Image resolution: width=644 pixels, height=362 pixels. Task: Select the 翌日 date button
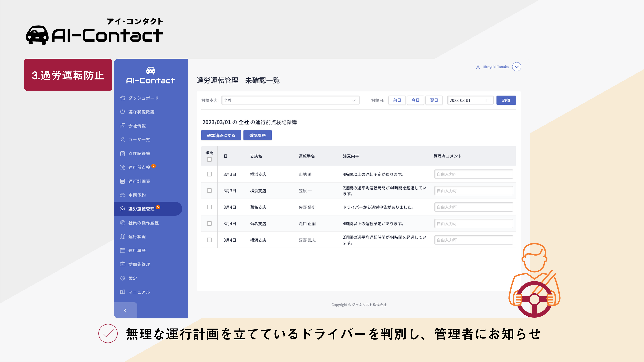click(434, 100)
